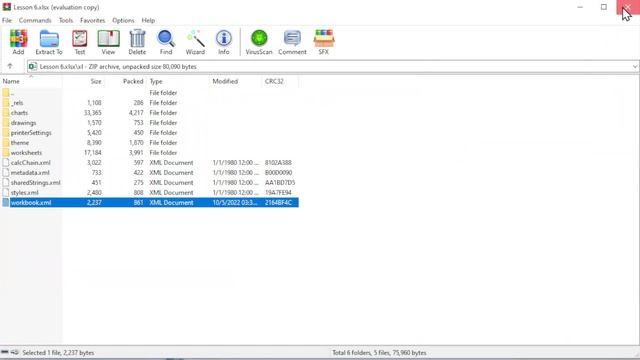Open the Find tool
This screenshot has width=640, height=360.
click(166, 42)
